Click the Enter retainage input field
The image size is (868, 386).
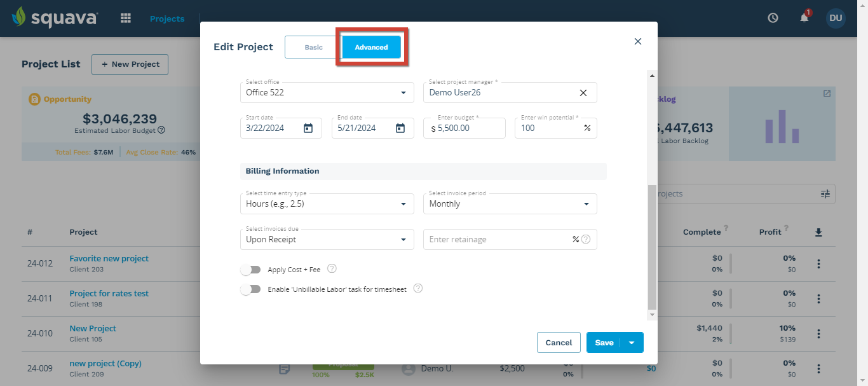pos(502,239)
